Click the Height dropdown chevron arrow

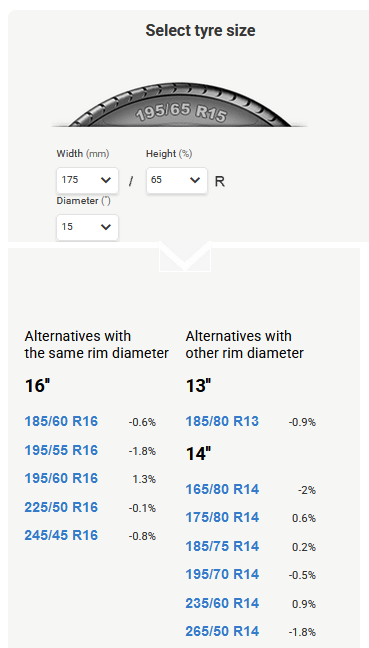pos(195,180)
